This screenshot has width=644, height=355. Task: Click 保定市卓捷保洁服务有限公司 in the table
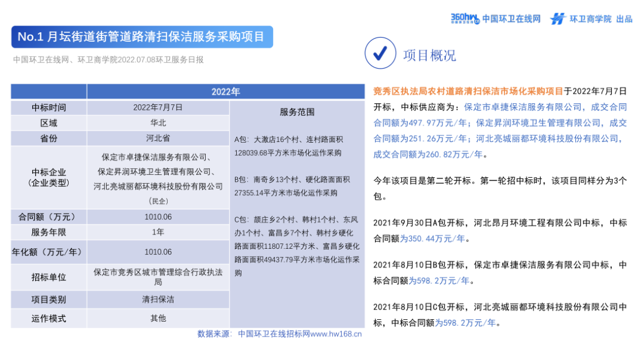point(154,158)
